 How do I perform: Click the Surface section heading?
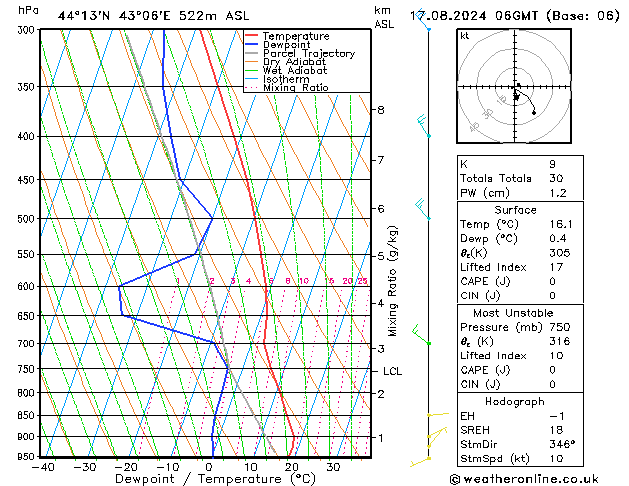[x=515, y=210]
